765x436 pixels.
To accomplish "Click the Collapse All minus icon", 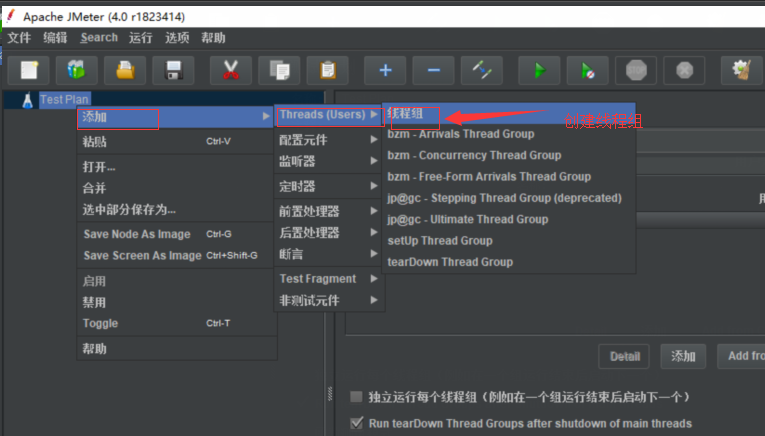I will tap(434, 70).
